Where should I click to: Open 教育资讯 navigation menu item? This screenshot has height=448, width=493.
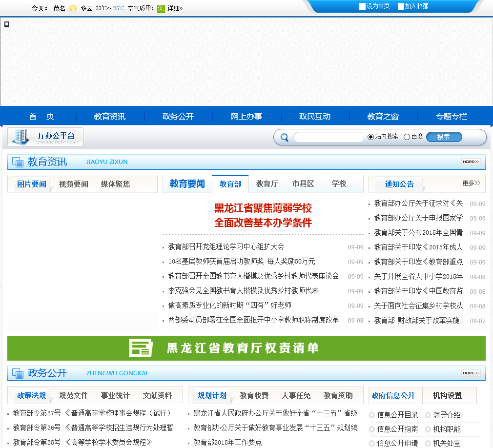[110, 116]
